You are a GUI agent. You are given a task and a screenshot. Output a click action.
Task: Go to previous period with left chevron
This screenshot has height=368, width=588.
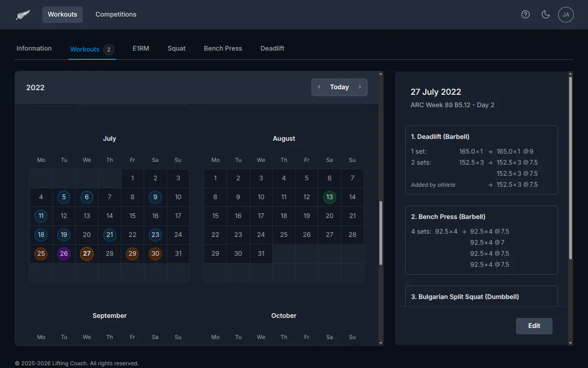point(319,87)
